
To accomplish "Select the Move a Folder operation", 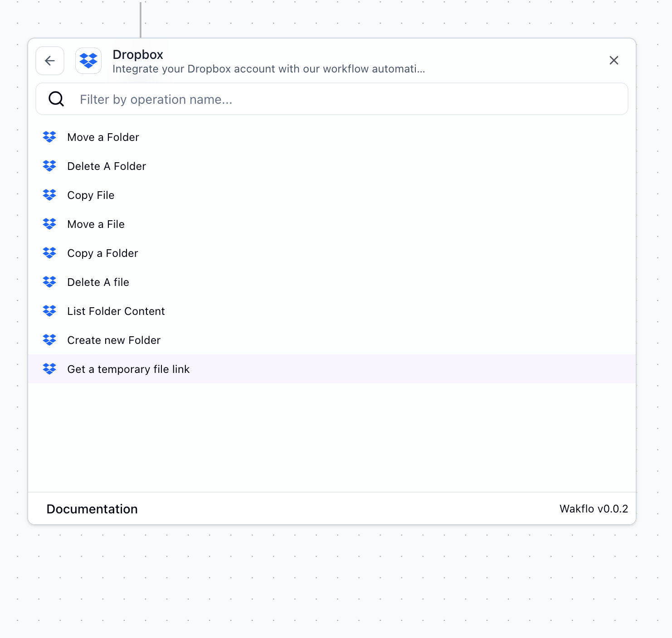I will click(x=102, y=137).
